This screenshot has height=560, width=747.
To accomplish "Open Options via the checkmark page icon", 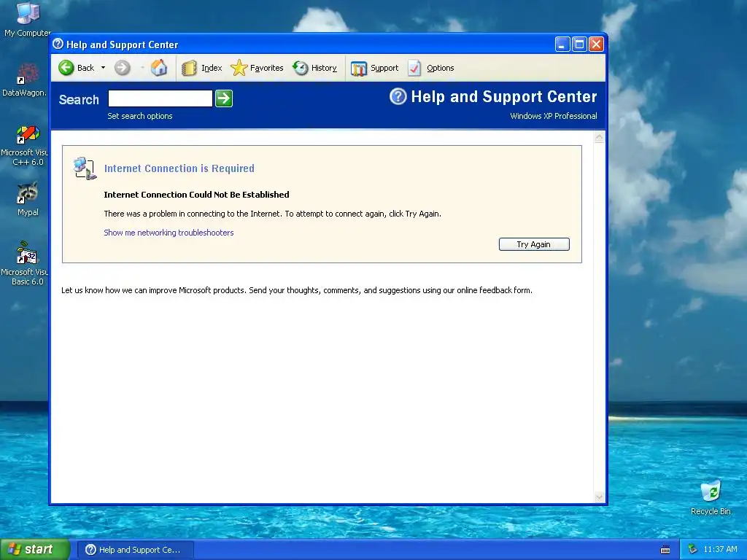I will [414, 68].
